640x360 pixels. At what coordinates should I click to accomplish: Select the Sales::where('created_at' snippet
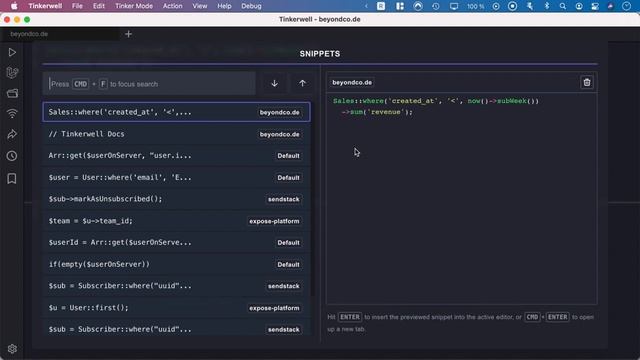(176, 112)
